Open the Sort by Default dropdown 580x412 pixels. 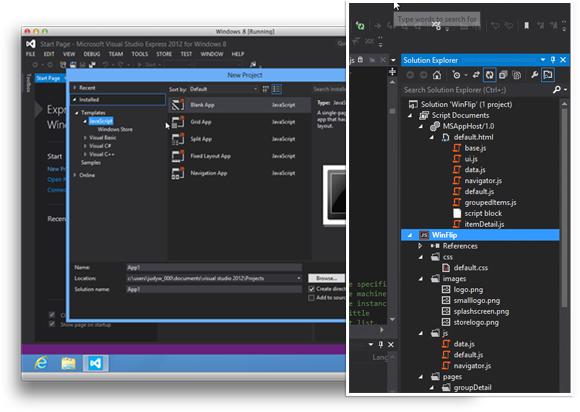[x=223, y=89]
